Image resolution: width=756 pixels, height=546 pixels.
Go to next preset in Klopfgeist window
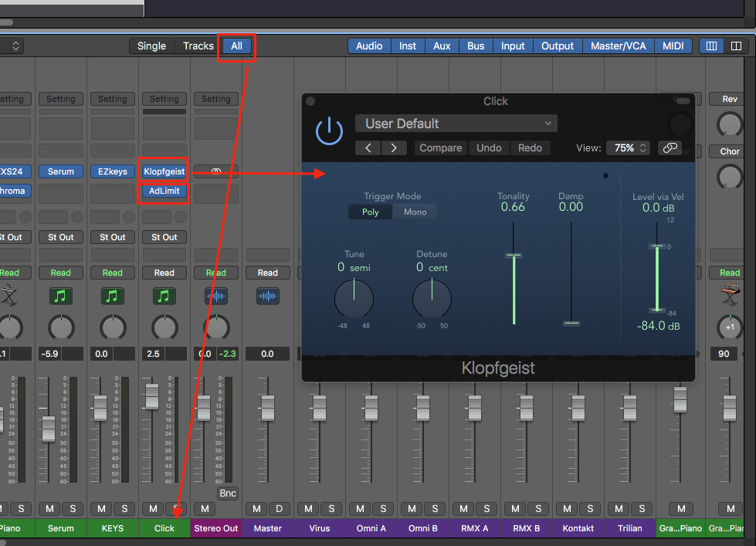tap(394, 148)
